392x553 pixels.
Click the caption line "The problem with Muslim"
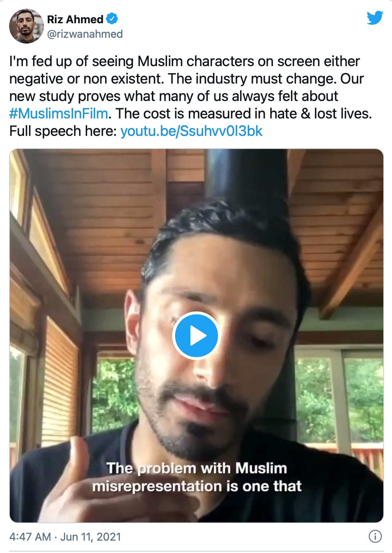tap(197, 468)
